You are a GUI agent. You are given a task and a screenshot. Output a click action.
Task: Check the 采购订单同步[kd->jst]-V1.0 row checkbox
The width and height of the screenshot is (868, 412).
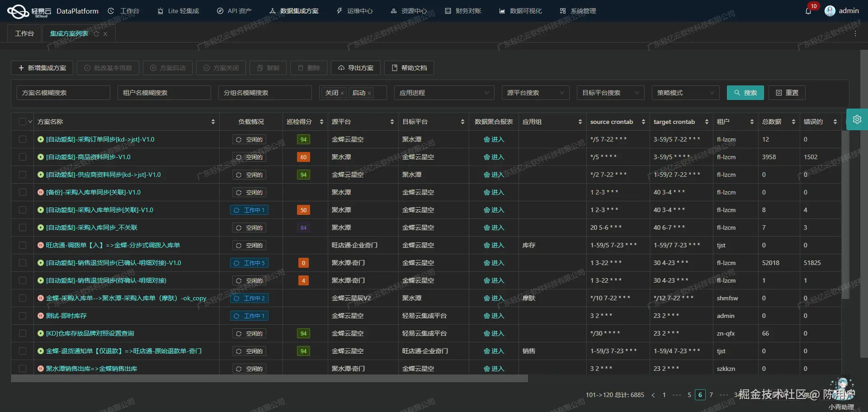click(x=23, y=139)
